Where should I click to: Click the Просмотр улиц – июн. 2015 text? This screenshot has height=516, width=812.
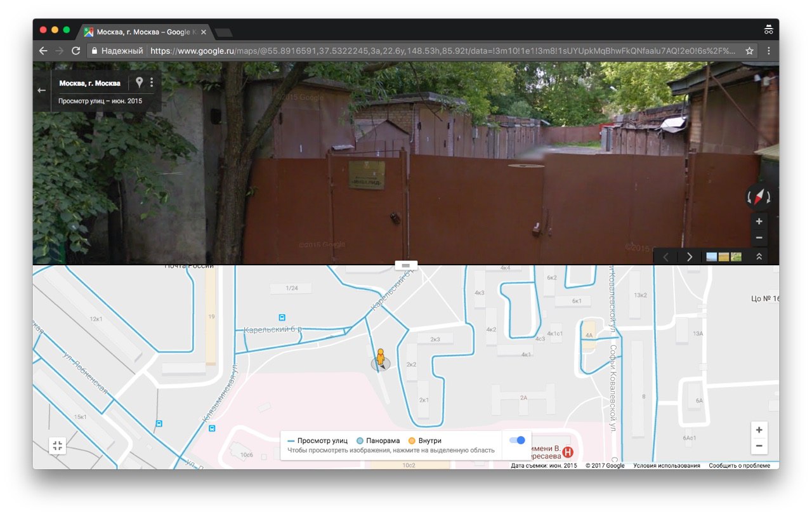click(100, 101)
